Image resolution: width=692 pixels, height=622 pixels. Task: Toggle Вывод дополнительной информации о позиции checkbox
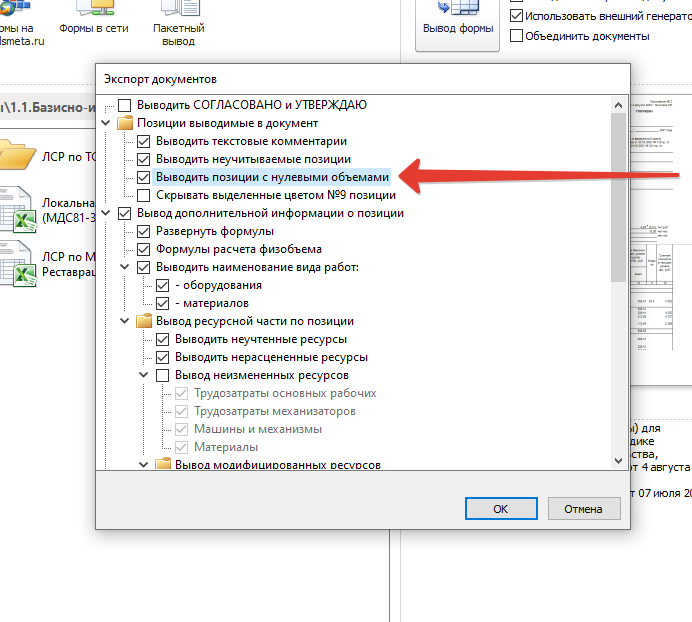coord(125,213)
